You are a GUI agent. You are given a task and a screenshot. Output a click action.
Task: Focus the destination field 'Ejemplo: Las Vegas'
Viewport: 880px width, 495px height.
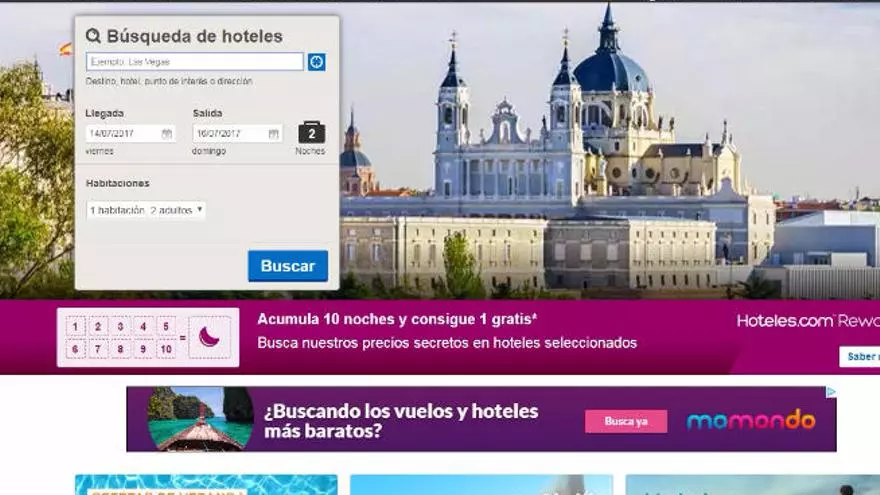pos(194,62)
